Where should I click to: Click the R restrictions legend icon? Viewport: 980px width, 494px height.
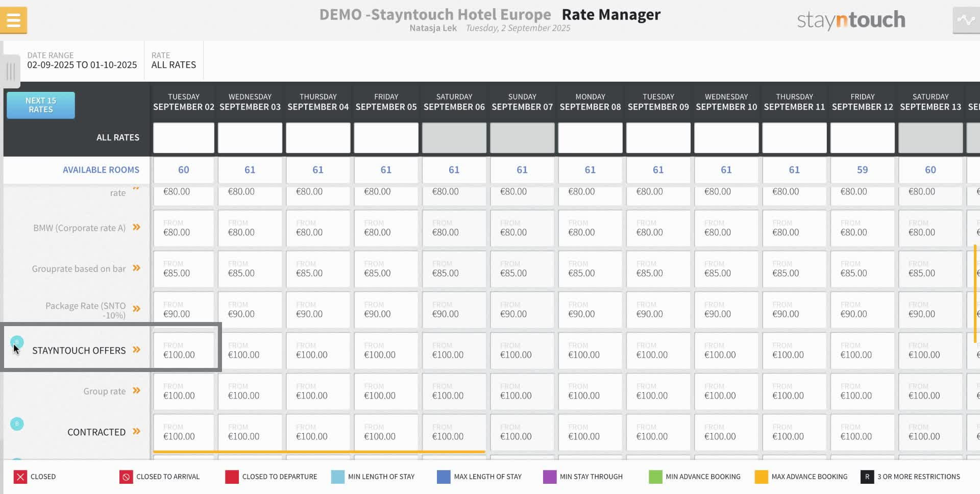(x=867, y=477)
